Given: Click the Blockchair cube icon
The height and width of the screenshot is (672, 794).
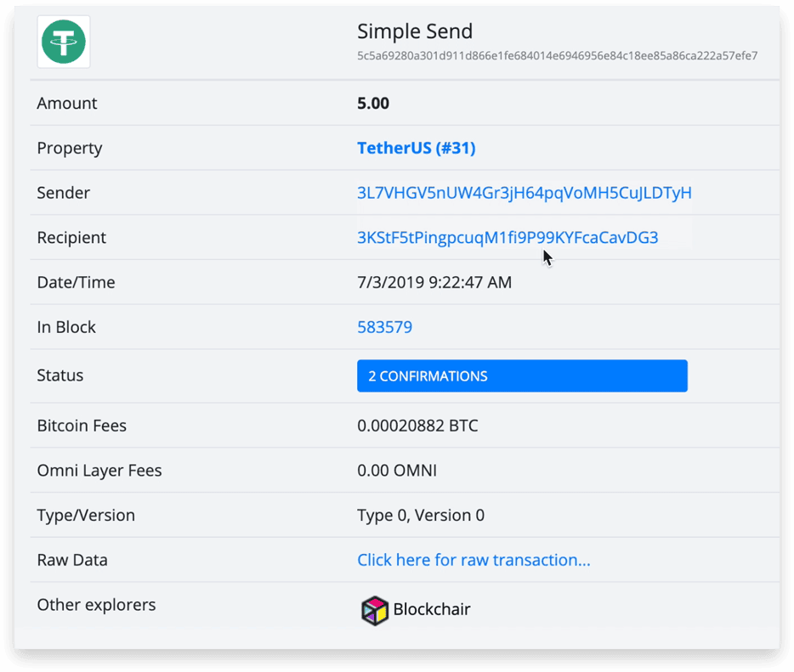Looking at the screenshot, I should pyautogui.click(x=375, y=610).
